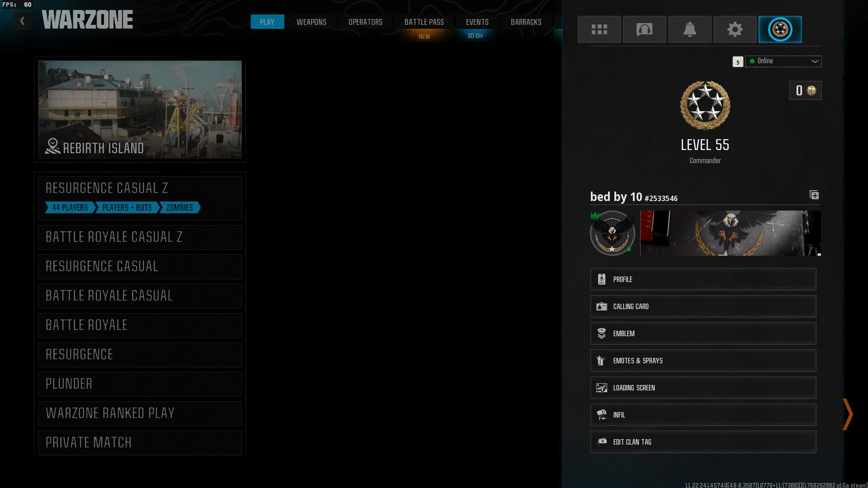Click the copy player ID icon
The height and width of the screenshot is (488, 868).
[x=814, y=195]
